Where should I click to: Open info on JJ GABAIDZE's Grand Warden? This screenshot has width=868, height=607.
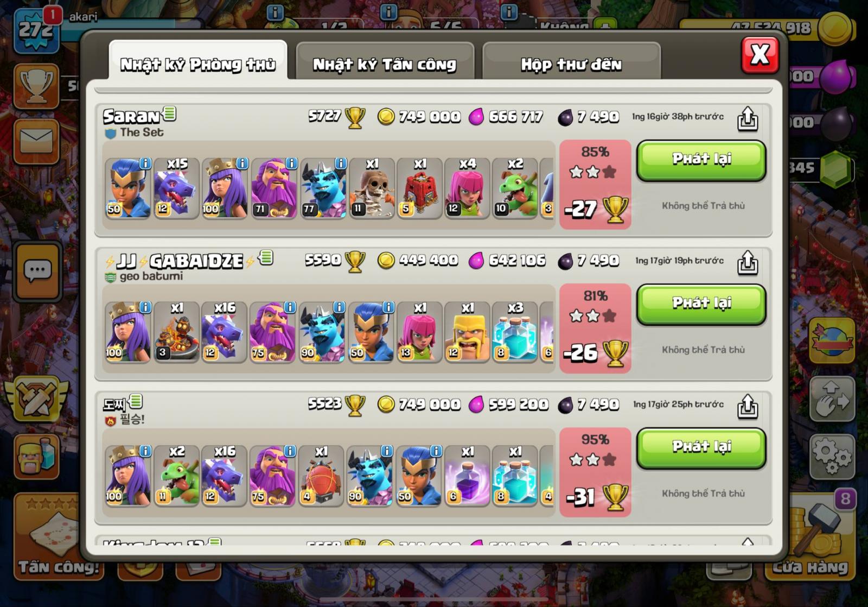click(x=290, y=307)
